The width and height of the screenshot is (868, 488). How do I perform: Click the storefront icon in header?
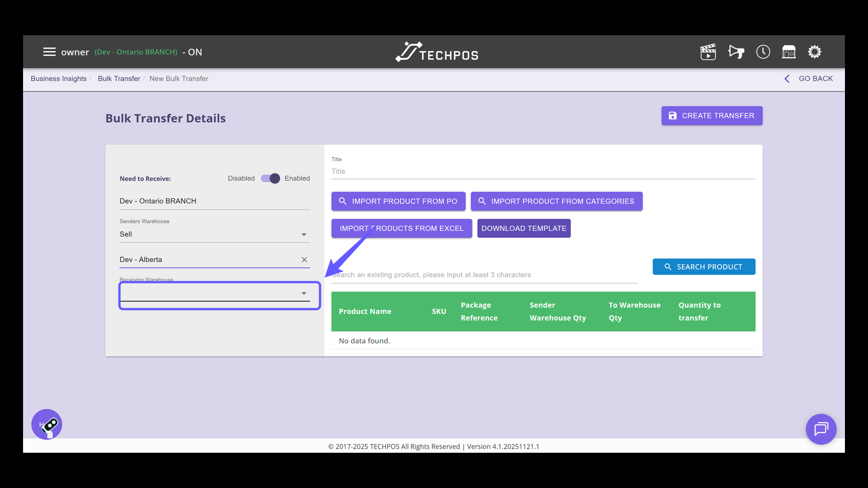pyautogui.click(x=789, y=52)
